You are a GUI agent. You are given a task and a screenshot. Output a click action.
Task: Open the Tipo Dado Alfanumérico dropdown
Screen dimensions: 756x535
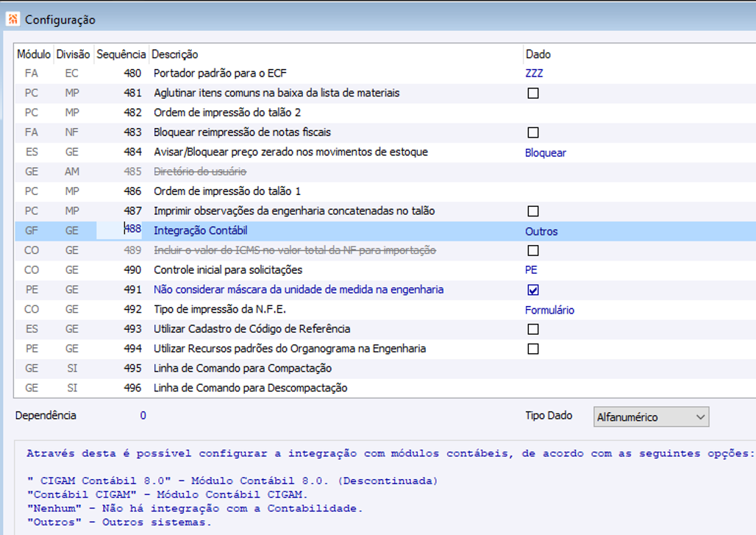[x=651, y=417]
